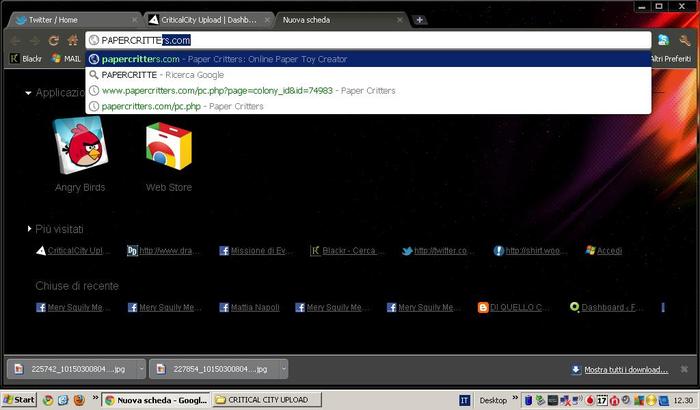This screenshot has height=410, width=700.
Task: Expand the quick launch overflow chevron
Action: pos(95,397)
